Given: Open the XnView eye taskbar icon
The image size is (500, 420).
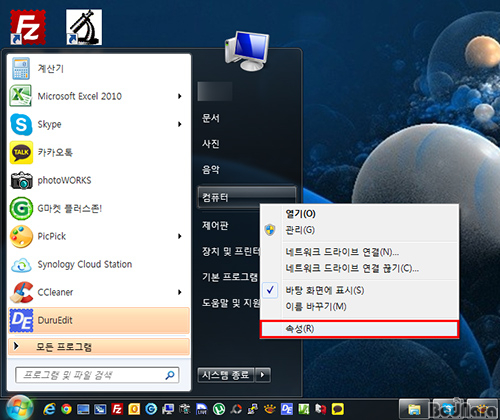Looking at the screenshot, I should click(270, 409).
